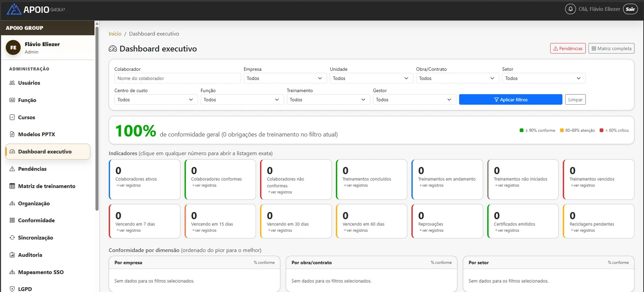
Task: Open the Treinamento dropdown
Action: 328,100
